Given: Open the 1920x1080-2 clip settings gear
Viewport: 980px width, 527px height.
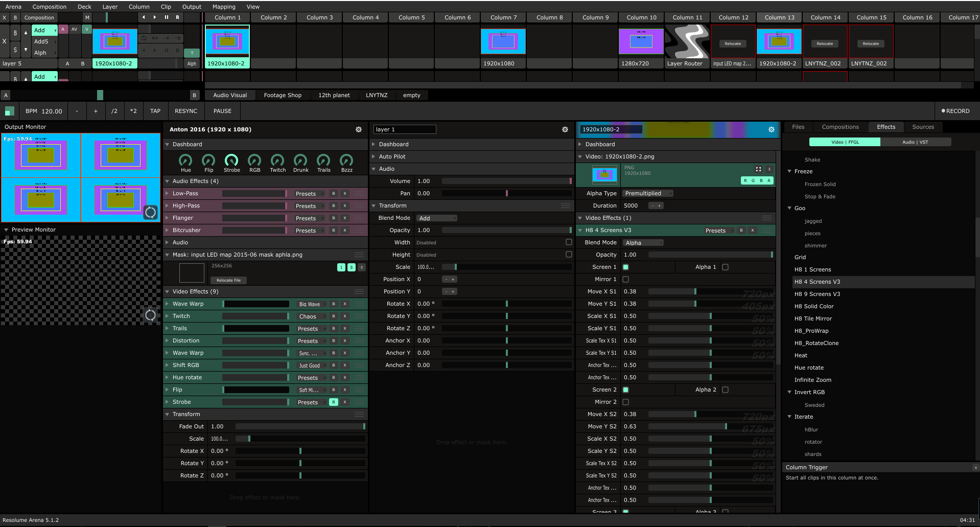Looking at the screenshot, I should tap(772, 130).
